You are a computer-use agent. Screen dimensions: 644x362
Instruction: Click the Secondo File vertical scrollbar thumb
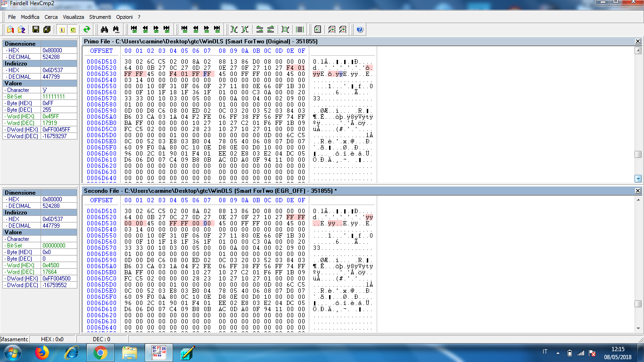(638, 304)
